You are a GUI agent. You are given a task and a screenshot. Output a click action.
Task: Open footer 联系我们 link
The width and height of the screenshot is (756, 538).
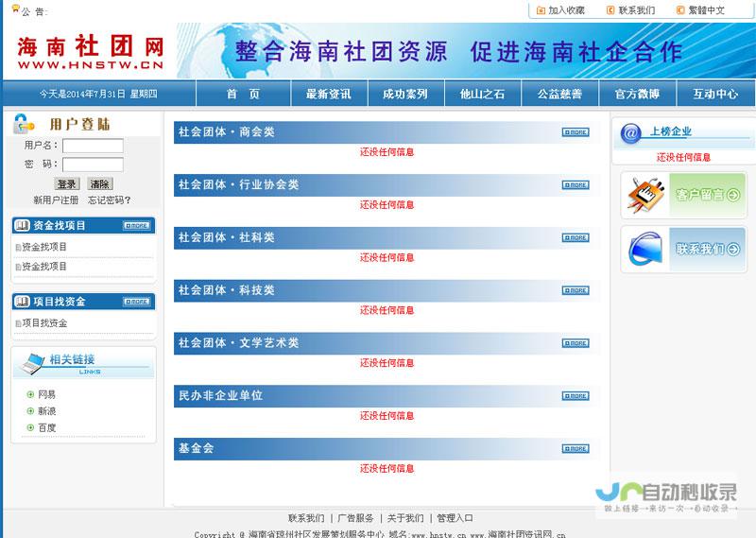[x=306, y=518]
